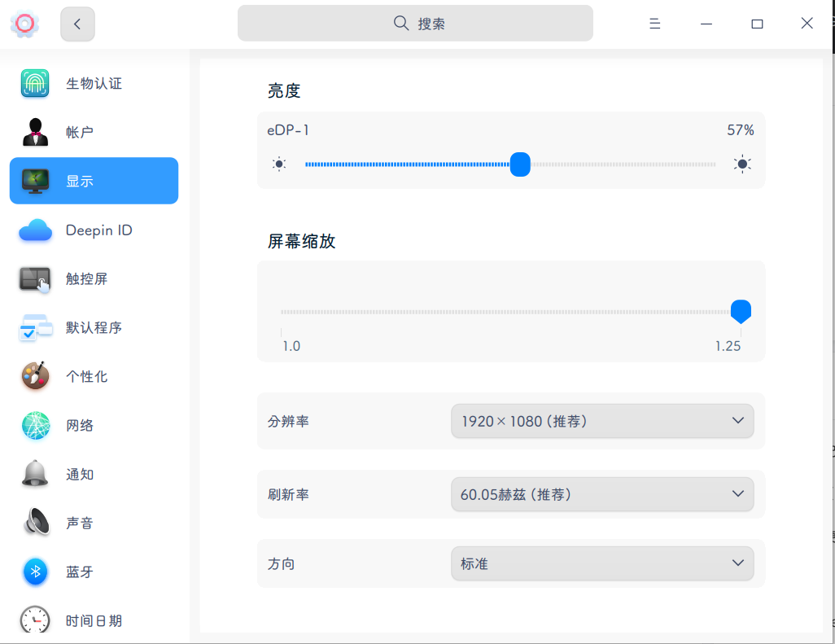Click the Bluetooth icon in sidebar

(35, 572)
